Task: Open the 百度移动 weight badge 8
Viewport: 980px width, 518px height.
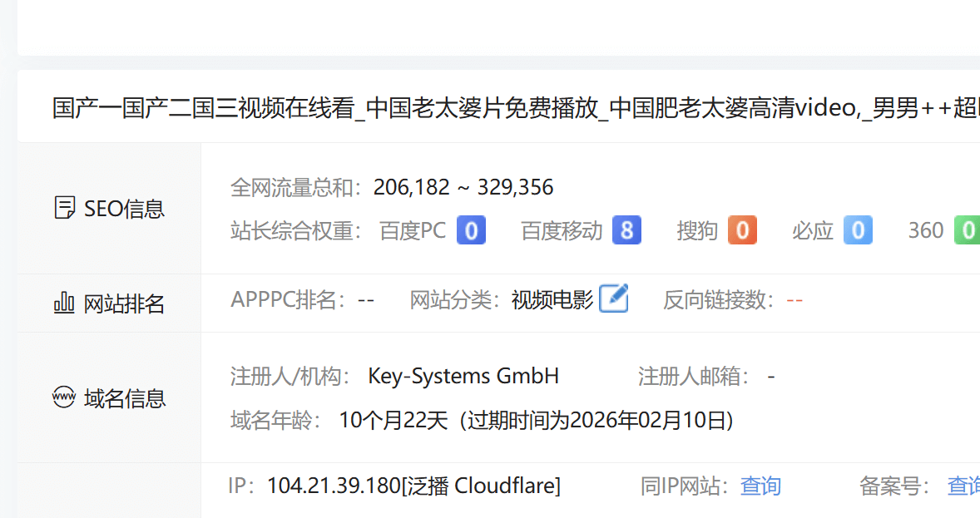Action: [x=627, y=230]
